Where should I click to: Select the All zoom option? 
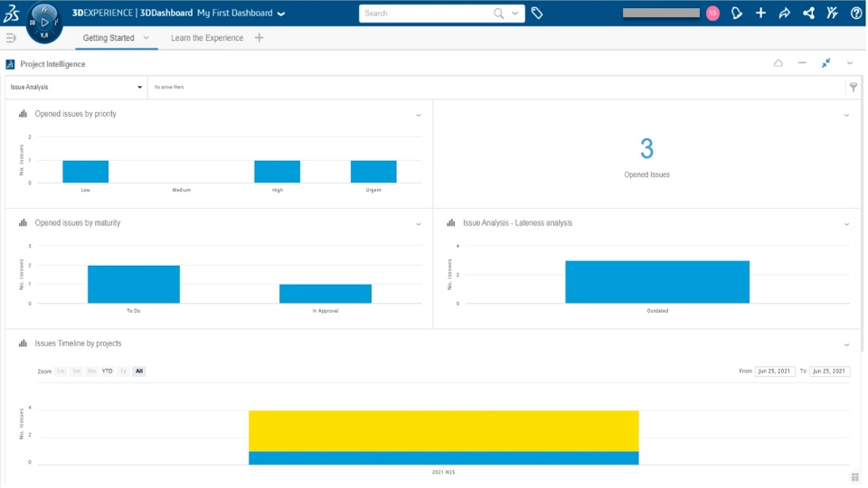click(139, 371)
